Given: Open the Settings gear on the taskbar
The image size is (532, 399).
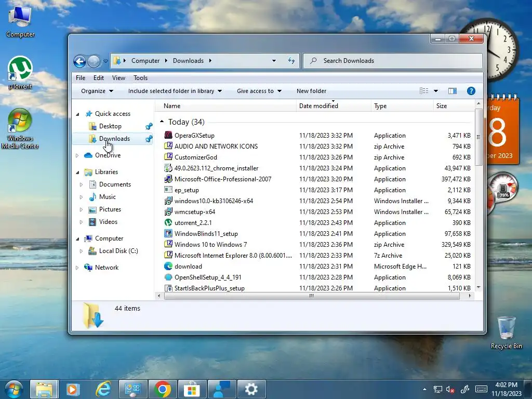Looking at the screenshot, I should point(251,389).
